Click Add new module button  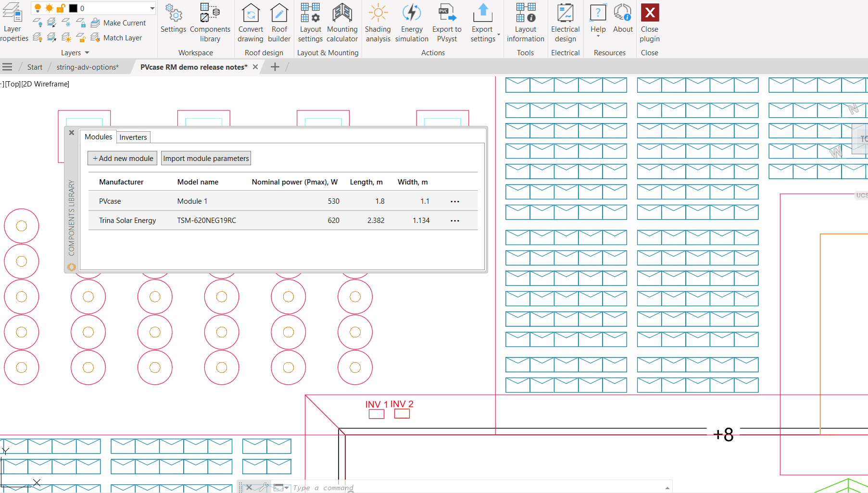coord(123,159)
